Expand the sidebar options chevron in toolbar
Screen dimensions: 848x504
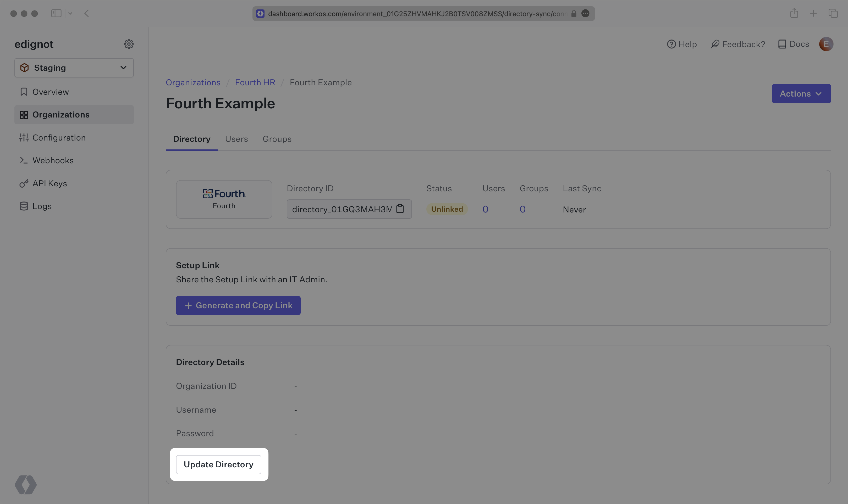tap(70, 14)
